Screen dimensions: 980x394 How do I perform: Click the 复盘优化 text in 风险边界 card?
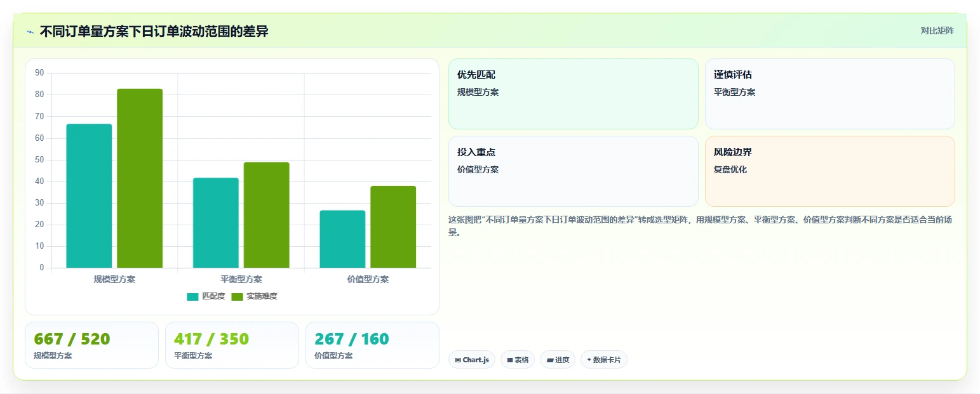[x=730, y=169]
